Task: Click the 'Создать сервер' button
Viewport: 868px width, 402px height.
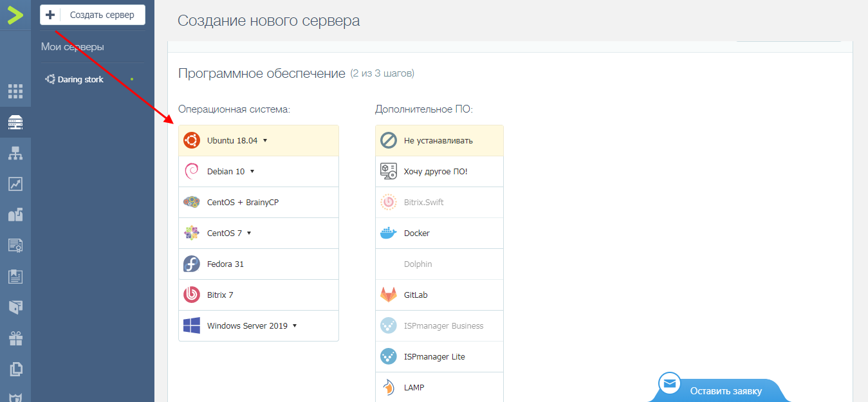Action: click(x=93, y=15)
